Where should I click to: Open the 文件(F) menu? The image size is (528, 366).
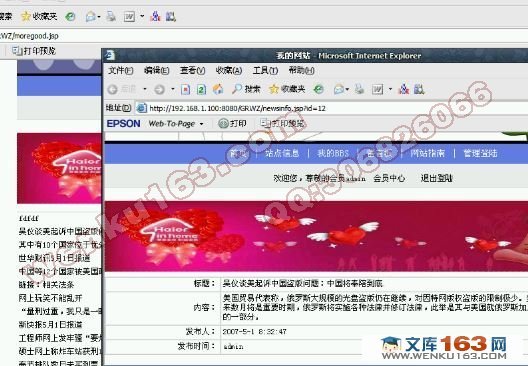(121, 71)
